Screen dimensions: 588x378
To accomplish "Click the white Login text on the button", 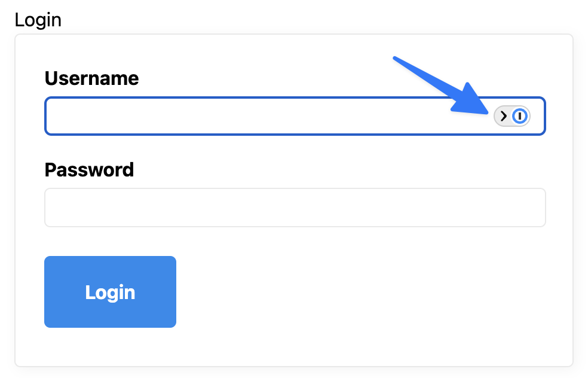I will point(110,292).
